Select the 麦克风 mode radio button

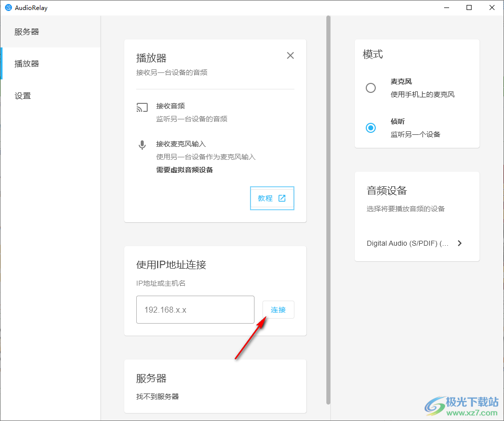[371, 88]
